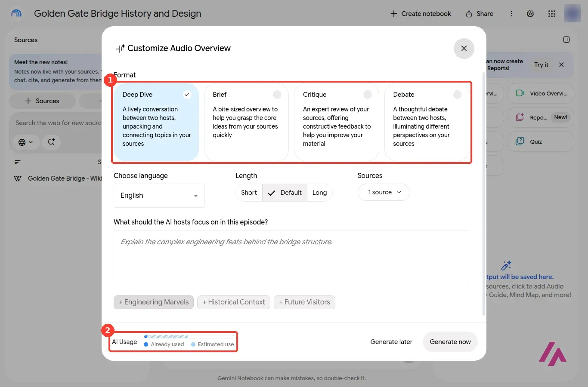This screenshot has height=387, width=588.
Task: Click the user profile avatar
Action: [573, 14]
